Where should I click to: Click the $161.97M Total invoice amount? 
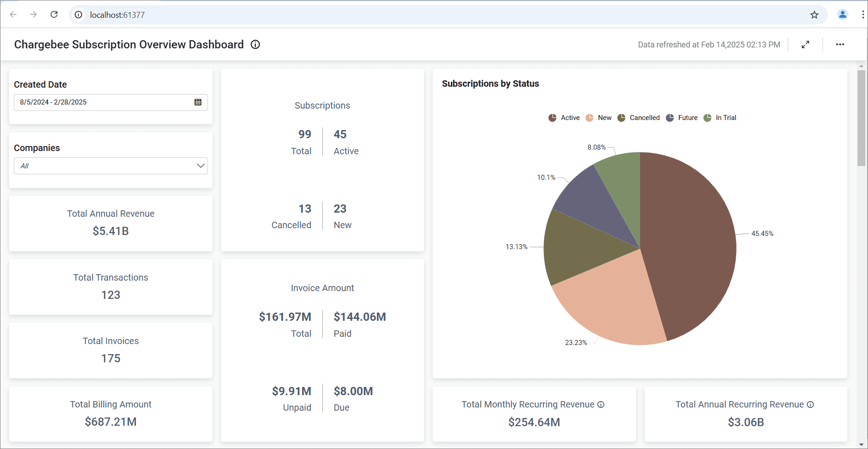pos(285,317)
